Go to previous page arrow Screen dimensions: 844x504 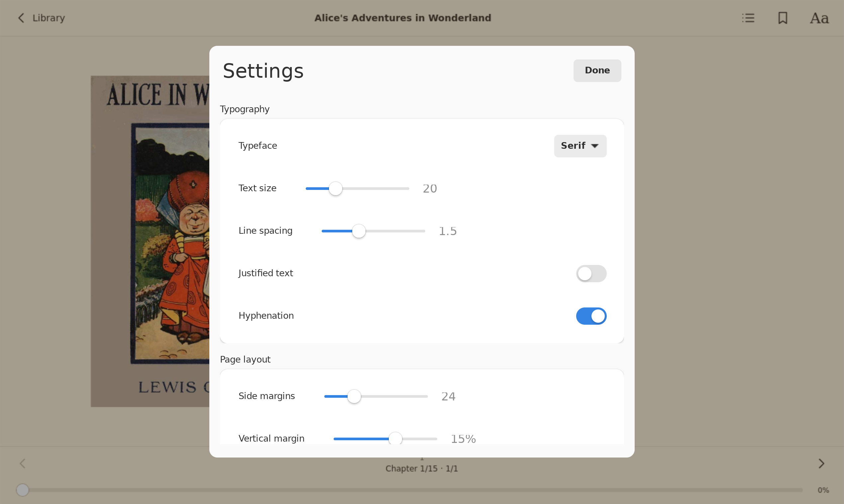pyautogui.click(x=23, y=463)
